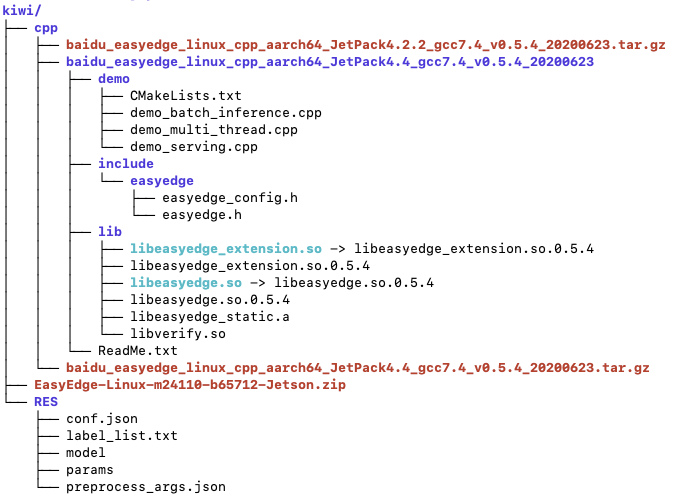Click conf.json under RES

tap(102, 419)
